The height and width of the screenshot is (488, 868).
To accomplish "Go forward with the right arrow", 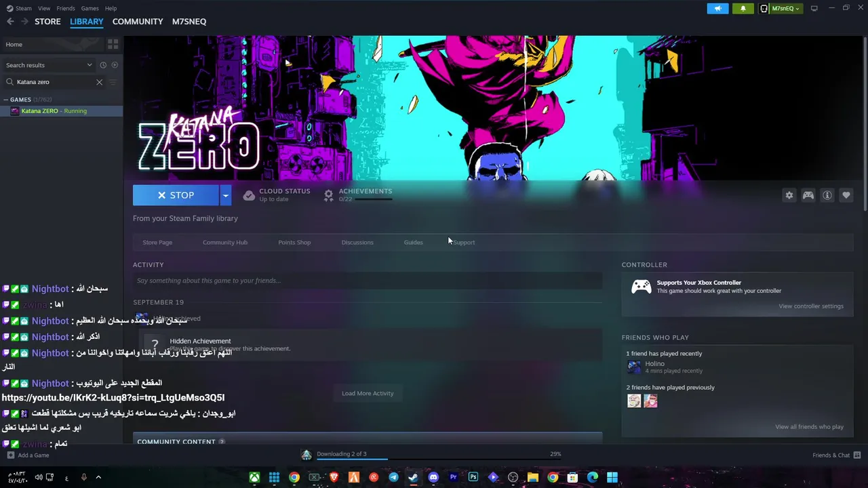I will pos(24,22).
